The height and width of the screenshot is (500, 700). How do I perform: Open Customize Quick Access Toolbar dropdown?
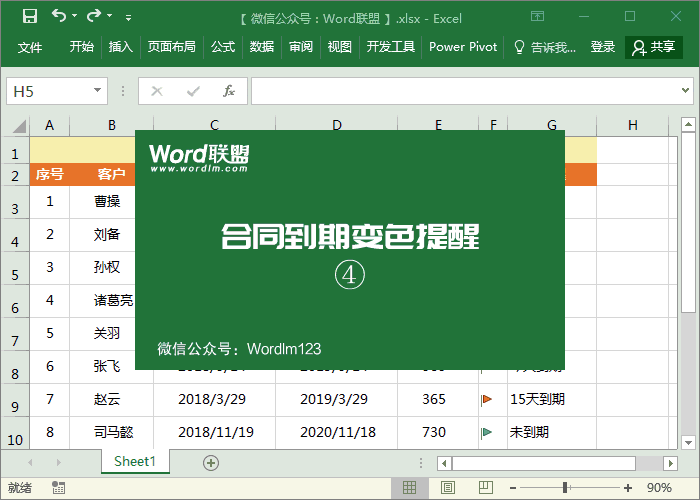pos(128,17)
